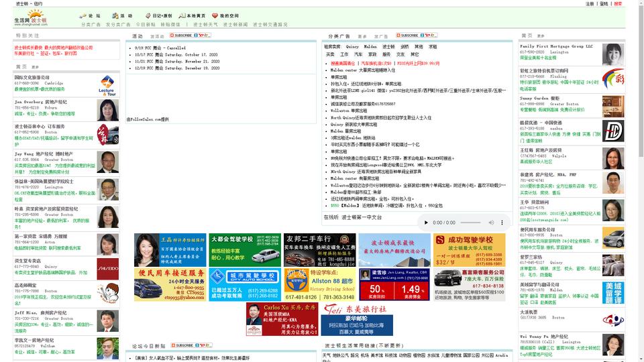This screenshot has height=362, width=644.
Task: Click the 高老师画室 cartoon logo
Action: point(107,294)
